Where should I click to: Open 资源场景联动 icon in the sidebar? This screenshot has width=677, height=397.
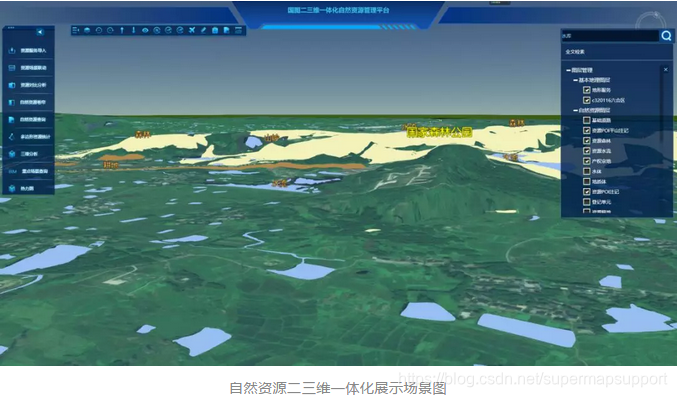[12, 68]
